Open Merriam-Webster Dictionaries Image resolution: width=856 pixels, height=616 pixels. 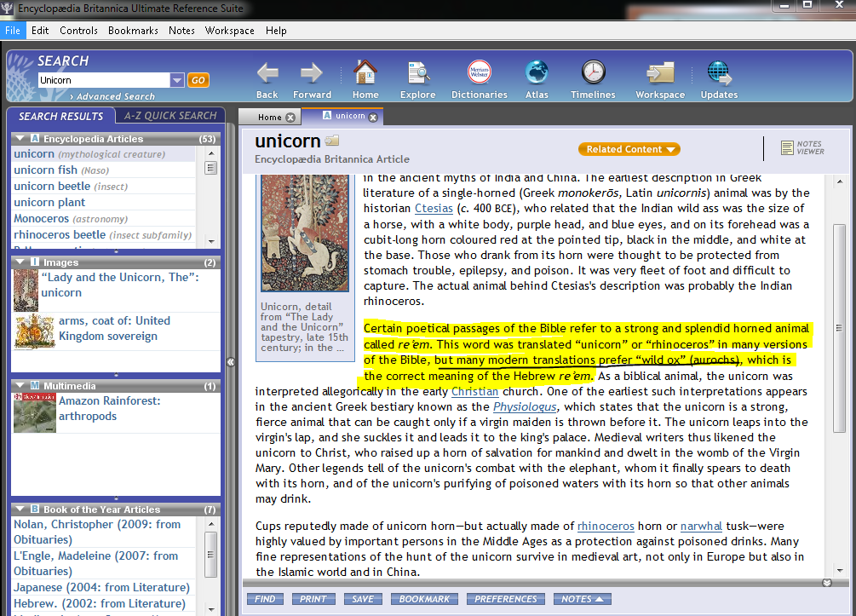[480, 72]
